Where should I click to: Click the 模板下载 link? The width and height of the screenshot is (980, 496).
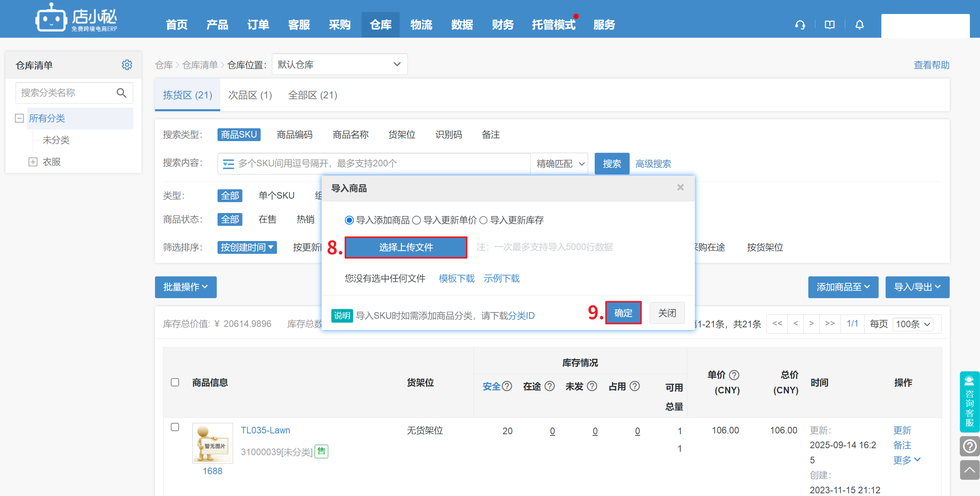456,278
